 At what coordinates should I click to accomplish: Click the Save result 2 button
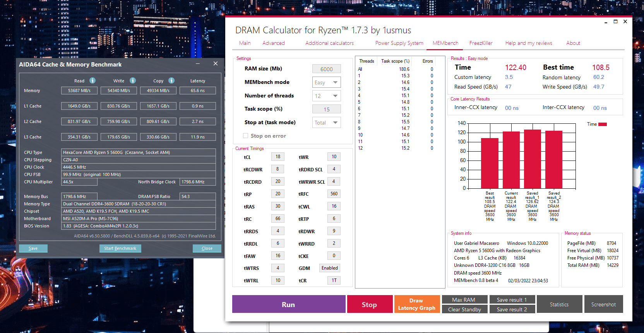pyautogui.click(x=512, y=309)
